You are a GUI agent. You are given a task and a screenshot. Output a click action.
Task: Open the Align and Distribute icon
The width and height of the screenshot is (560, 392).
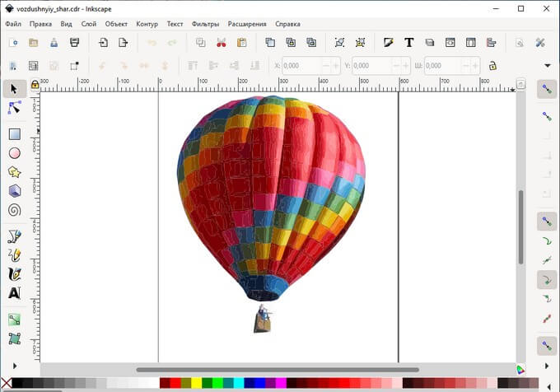click(x=491, y=43)
